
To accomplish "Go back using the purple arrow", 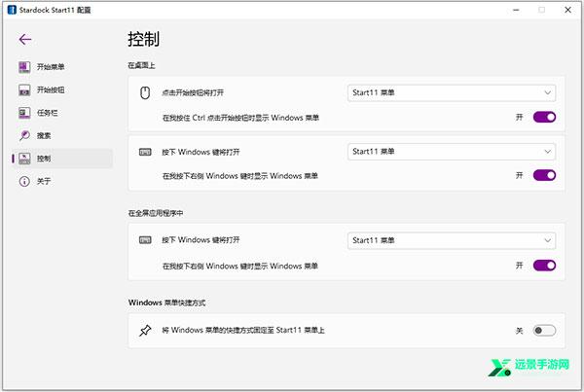I will pyautogui.click(x=25, y=39).
